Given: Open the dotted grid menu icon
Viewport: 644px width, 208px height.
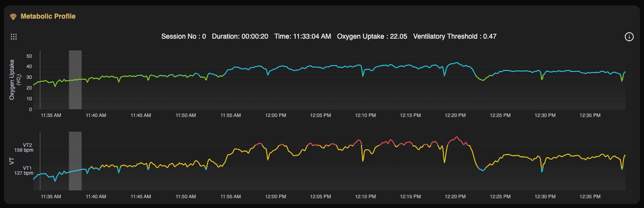Looking at the screenshot, I should [14, 37].
